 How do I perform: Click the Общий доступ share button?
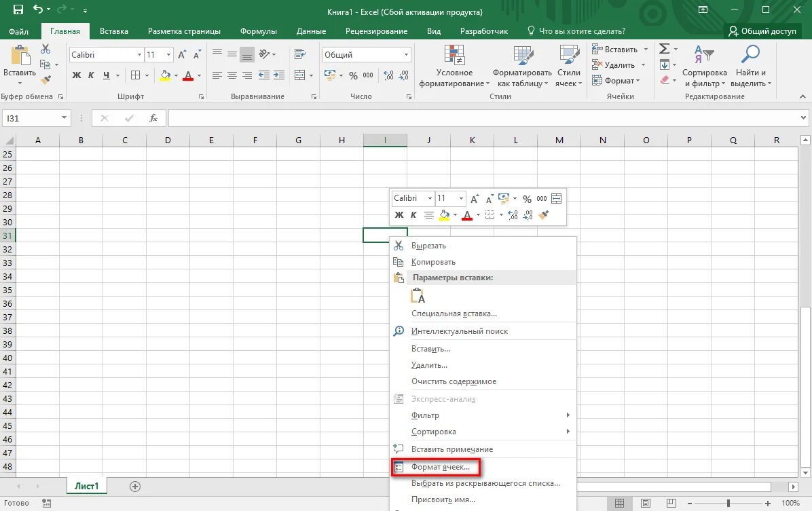762,31
